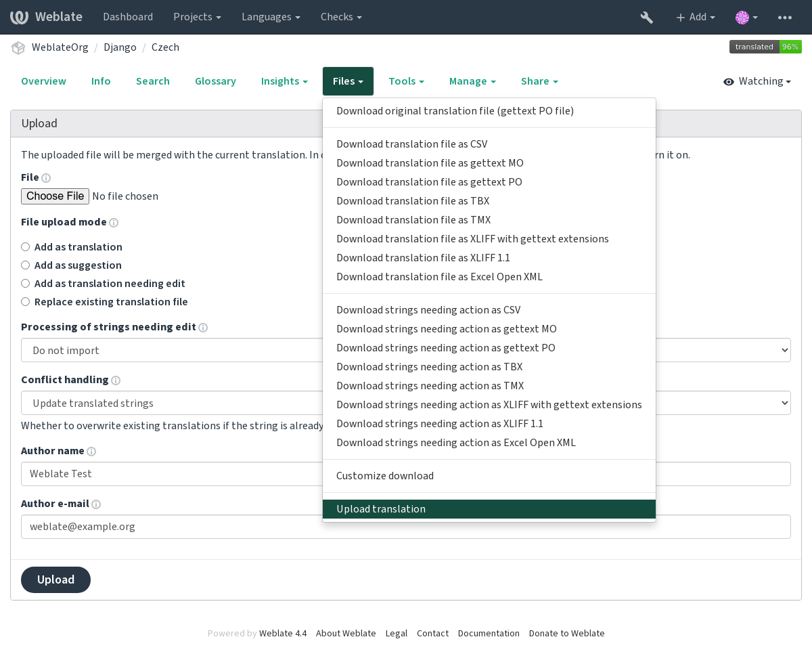Select Add as suggestion radio button
Screen dimensions: 812x656
[26, 265]
